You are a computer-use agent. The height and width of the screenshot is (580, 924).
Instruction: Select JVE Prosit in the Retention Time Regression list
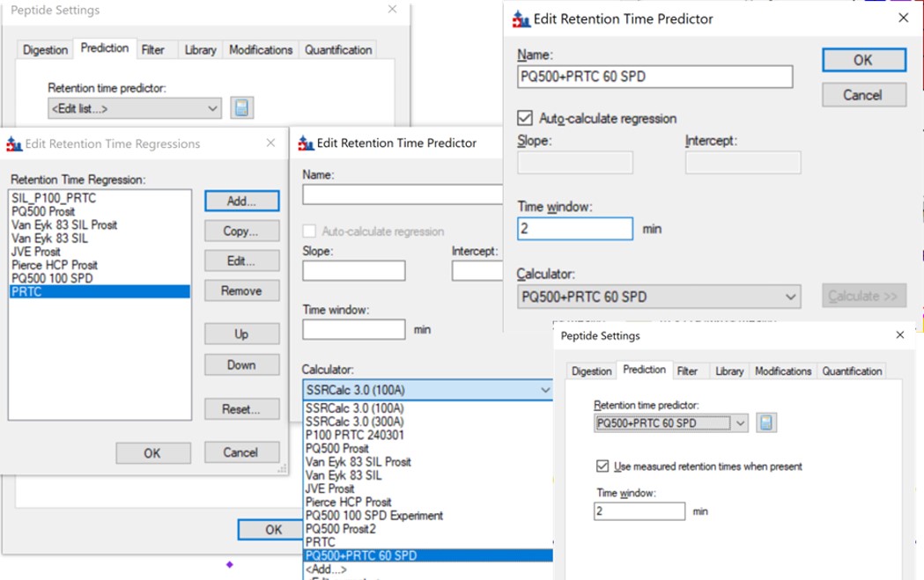coord(36,252)
